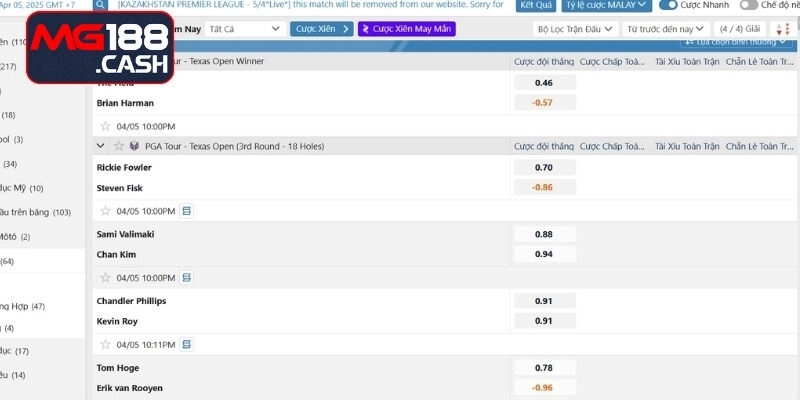The image size is (800, 400).
Task: Click the blue search magnifier icon
Action: coord(100,5)
